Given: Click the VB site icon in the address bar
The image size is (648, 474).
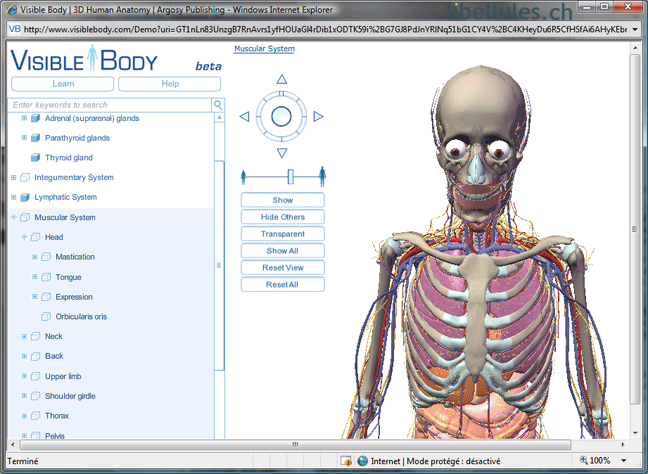Looking at the screenshot, I should click(14, 29).
